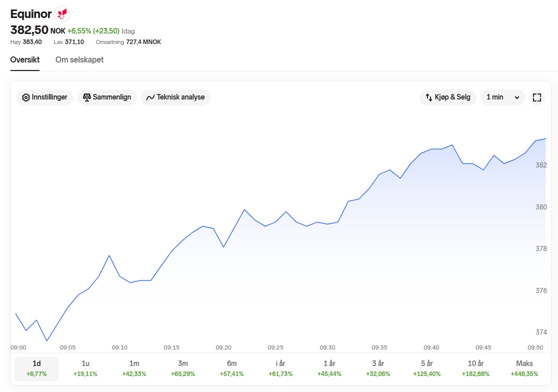This screenshot has width=558, height=392.
Task: Select the 1d time range
Action: [36, 368]
